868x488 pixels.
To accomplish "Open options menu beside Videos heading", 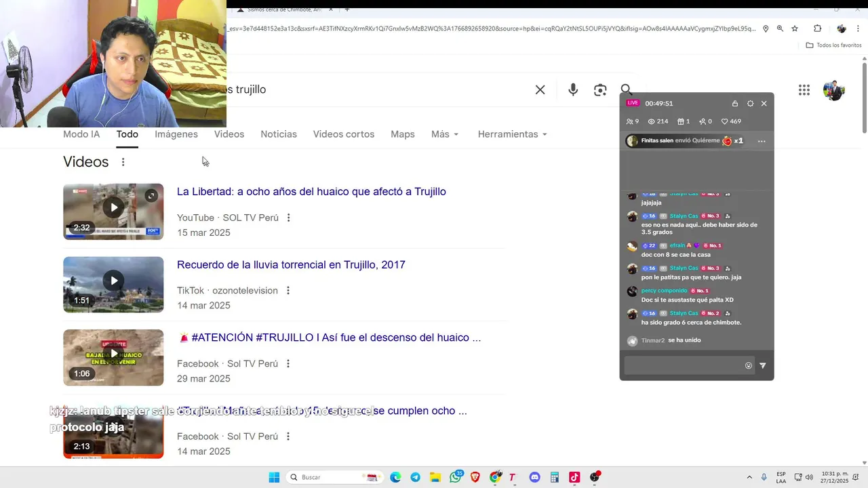I will (x=123, y=162).
